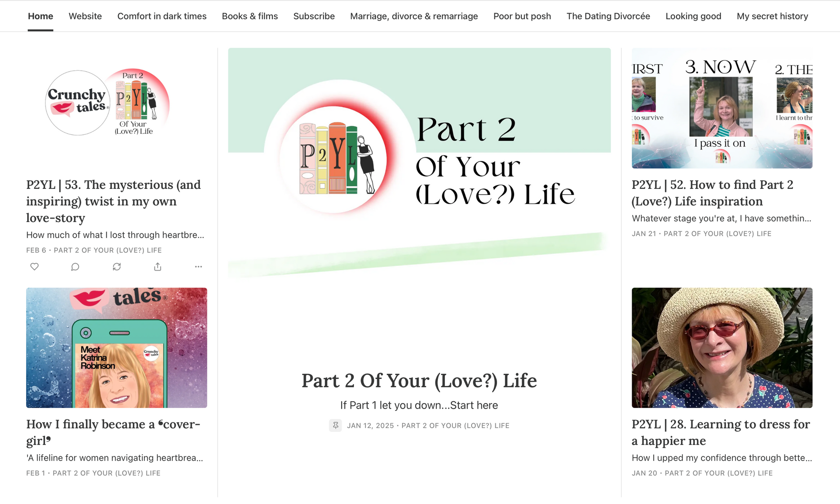840x504 pixels.
Task: Click the woman in straw hat photo
Action: pos(722,348)
